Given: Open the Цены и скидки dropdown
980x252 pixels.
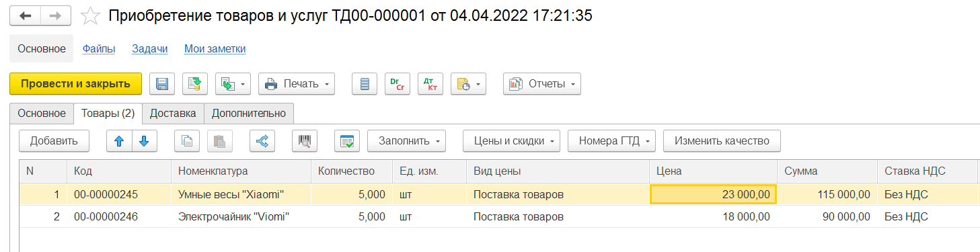Looking at the screenshot, I should 512,141.
